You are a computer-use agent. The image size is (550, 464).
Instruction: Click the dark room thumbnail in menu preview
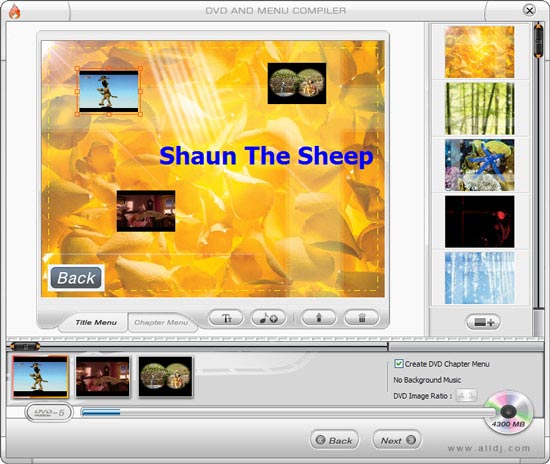[x=146, y=211]
